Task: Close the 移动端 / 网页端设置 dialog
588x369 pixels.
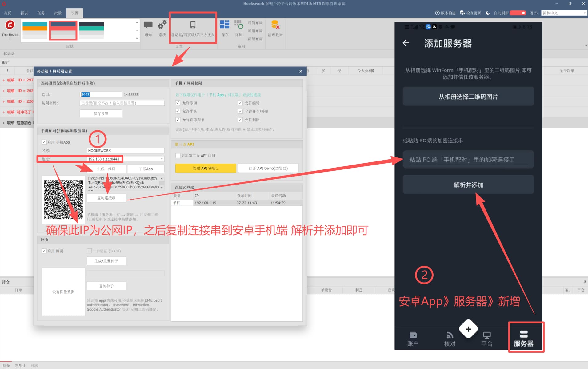Action: [x=301, y=71]
